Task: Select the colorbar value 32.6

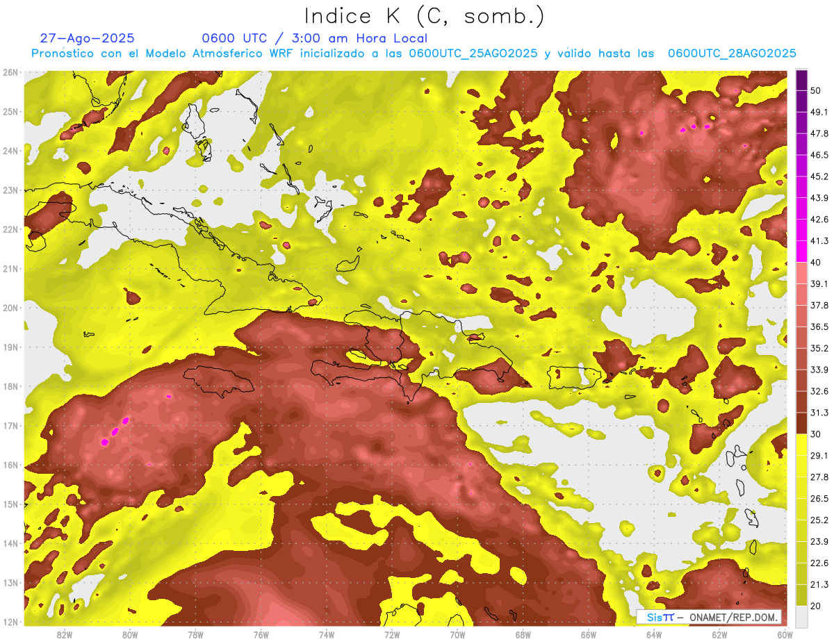Action: point(819,391)
